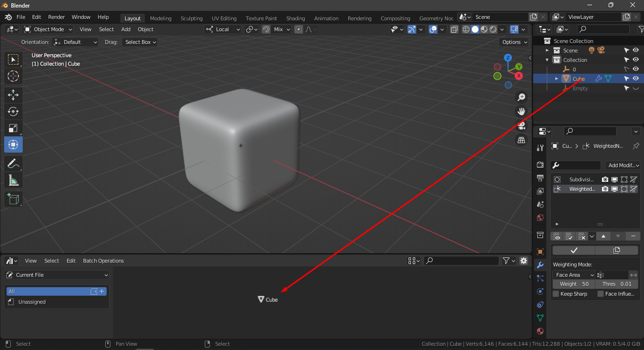This screenshot has height=350, width=644.
Task: Open the viewport Options button
Action: [x=514, y=42]
